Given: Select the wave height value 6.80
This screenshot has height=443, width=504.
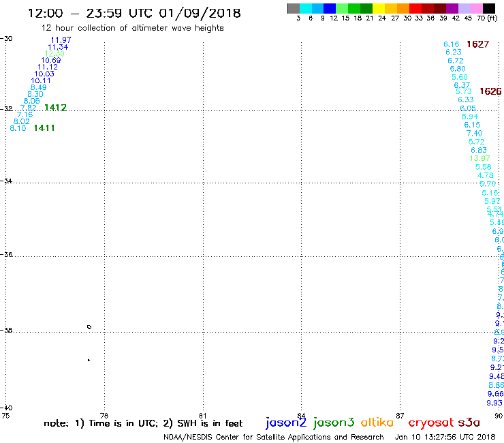Looking at the screenshot, I should (458, 69).
